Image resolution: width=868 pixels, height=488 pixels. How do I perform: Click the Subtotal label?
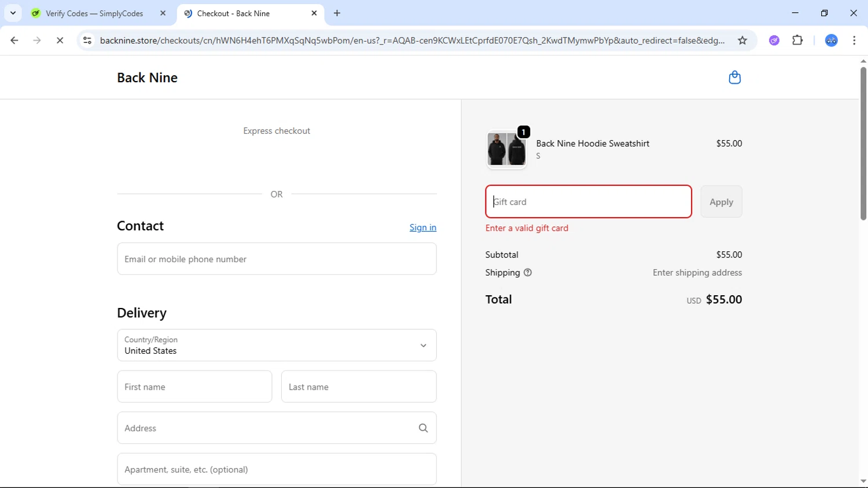(502, 255)
